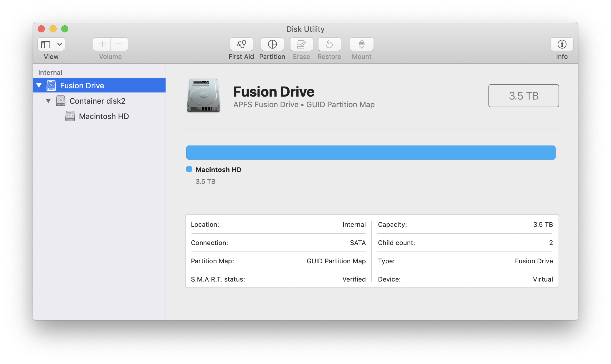Click the Container disk2 drive icon
This screenshot has height=364, width=611.
coord(61,101)
